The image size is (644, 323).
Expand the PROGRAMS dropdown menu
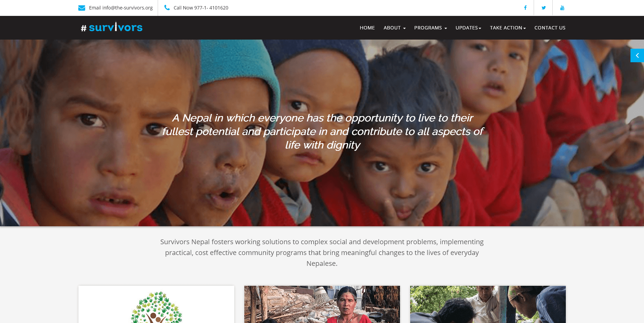click(430, 28)
